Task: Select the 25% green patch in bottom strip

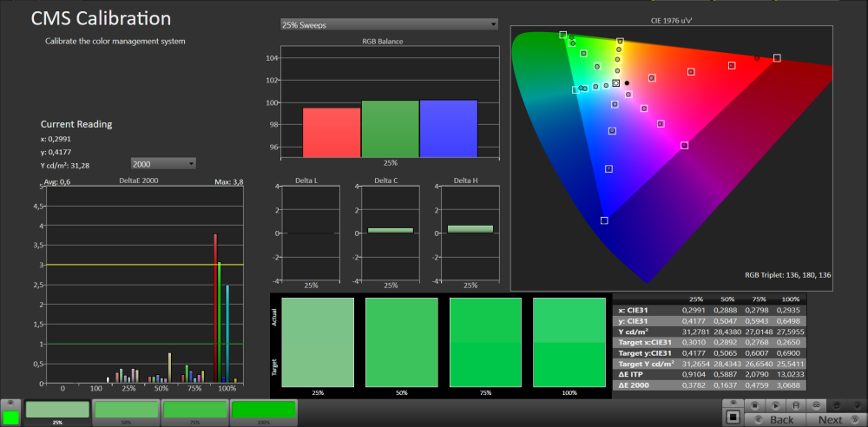Action: [x=57, y=412]
